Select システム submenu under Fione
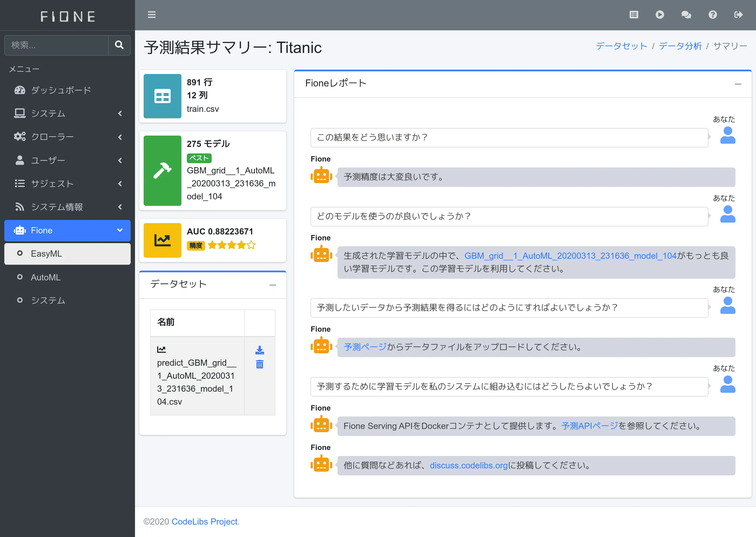Screen dimensions: 756x537 click(67, 300)
